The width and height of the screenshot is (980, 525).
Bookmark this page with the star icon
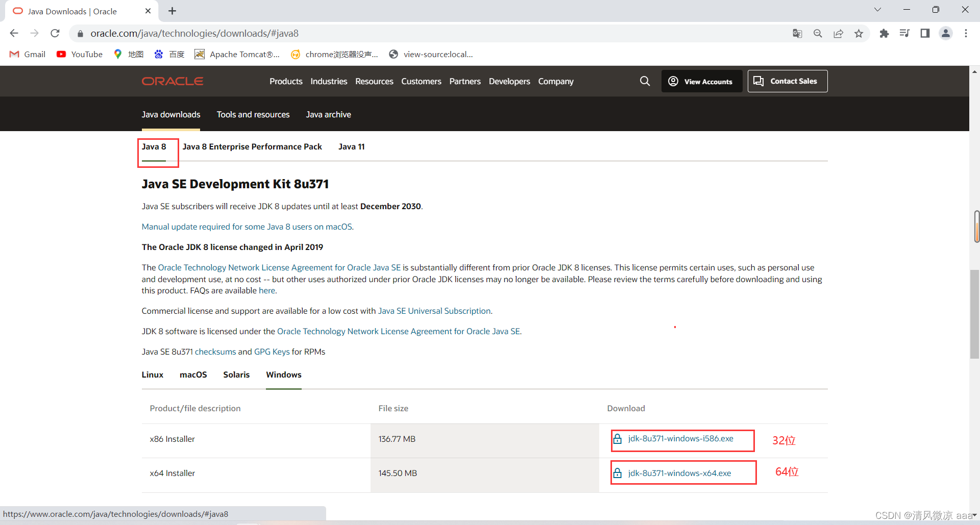click(x=859, y=33)
